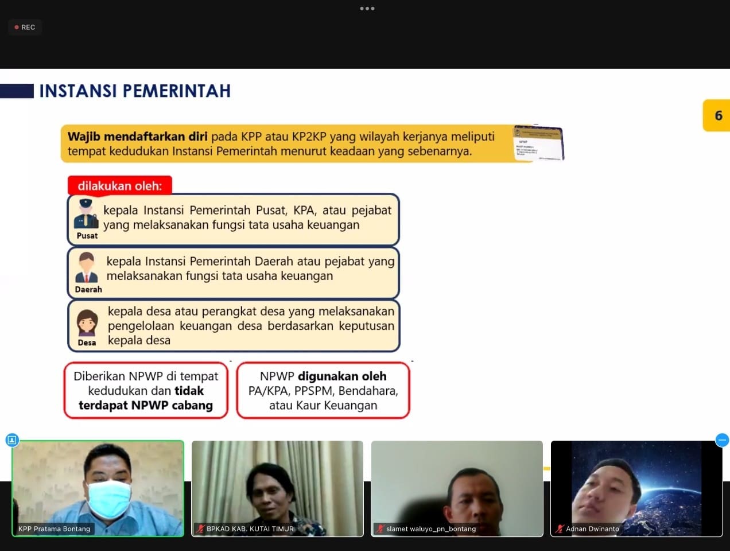Tap the red REC recording indicator

pyautogui.click(x=25, y=27)
